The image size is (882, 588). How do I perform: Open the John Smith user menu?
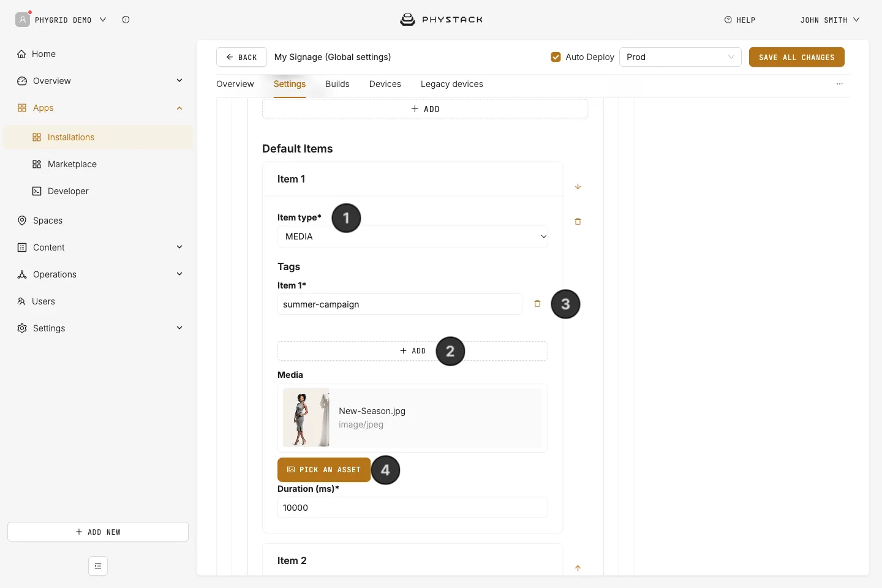click(x=830, y=20)
